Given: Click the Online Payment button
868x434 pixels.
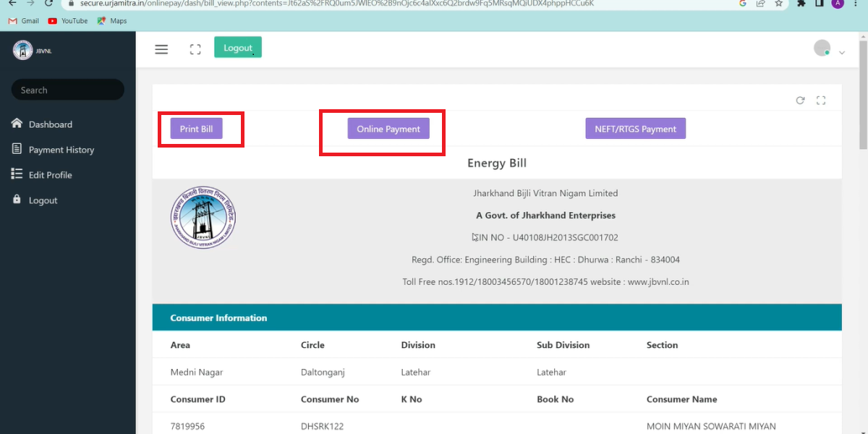Looking at the screenshot, I should [389, 128].
